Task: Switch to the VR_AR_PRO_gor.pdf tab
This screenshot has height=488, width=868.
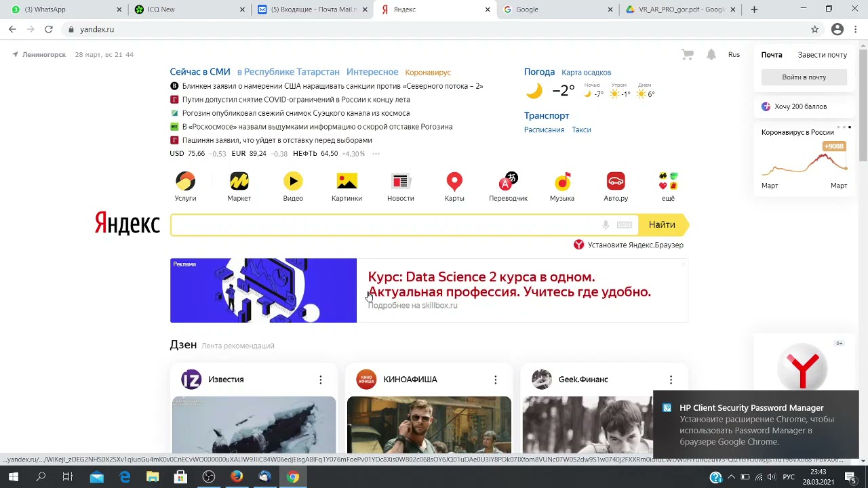Action: click(x=680, y=9)
